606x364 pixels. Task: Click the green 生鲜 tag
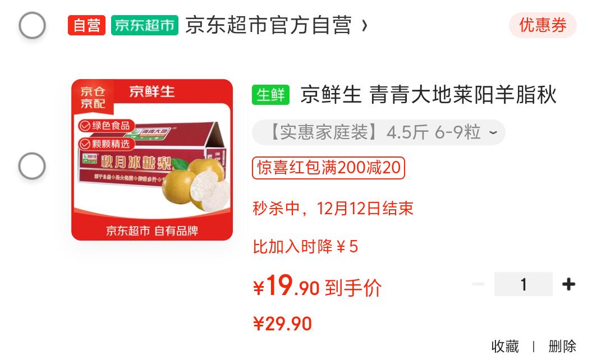(x=270, y=95)
